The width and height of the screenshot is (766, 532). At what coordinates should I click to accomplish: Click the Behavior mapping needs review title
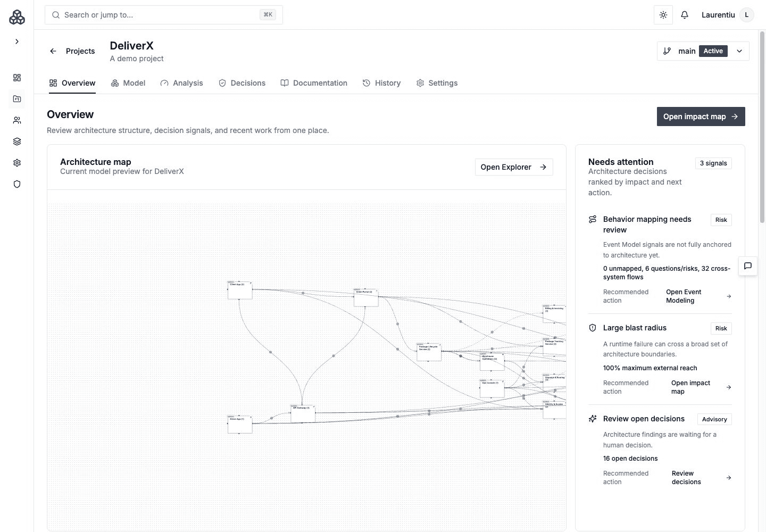(x=647, y=225)
